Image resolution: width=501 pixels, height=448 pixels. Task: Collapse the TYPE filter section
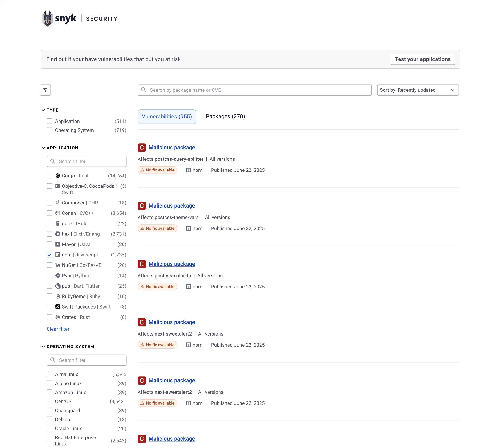(x=43, y=110)
